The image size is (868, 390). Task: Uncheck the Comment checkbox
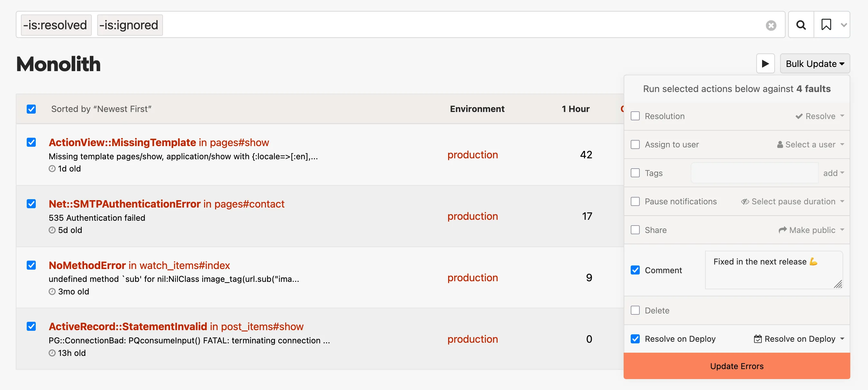tap(636, 270)
